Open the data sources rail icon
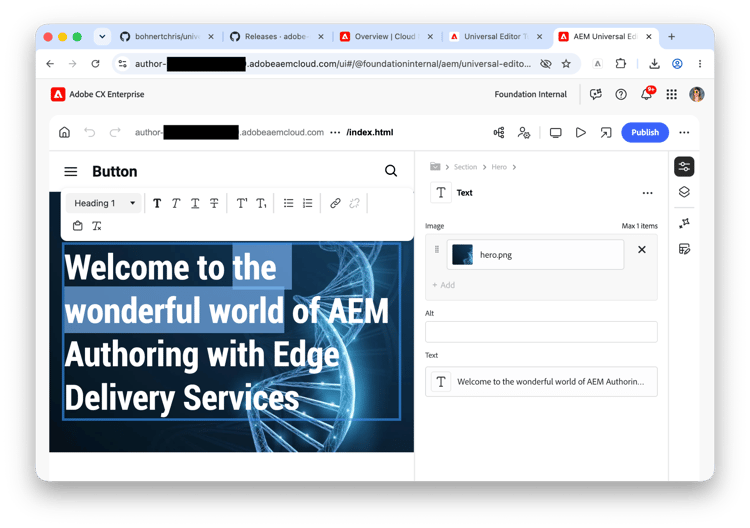This screenshot has width=750, height=528. coord(684,249)
